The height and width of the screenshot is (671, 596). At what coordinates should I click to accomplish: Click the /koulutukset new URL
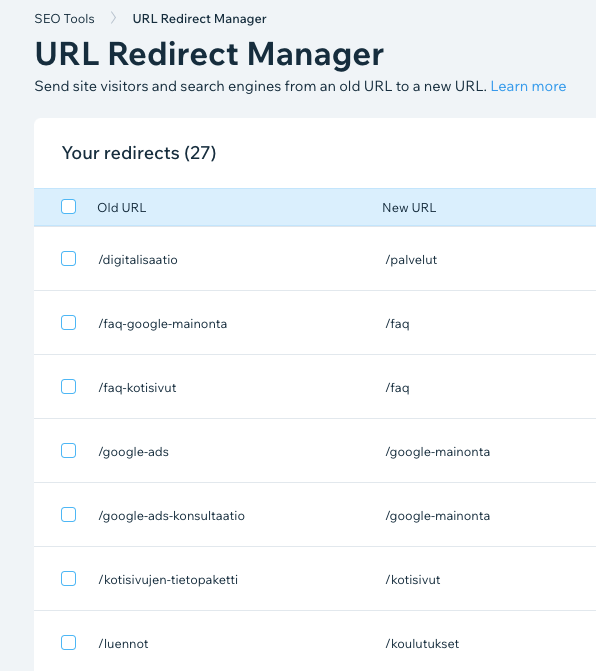(422, 644)
